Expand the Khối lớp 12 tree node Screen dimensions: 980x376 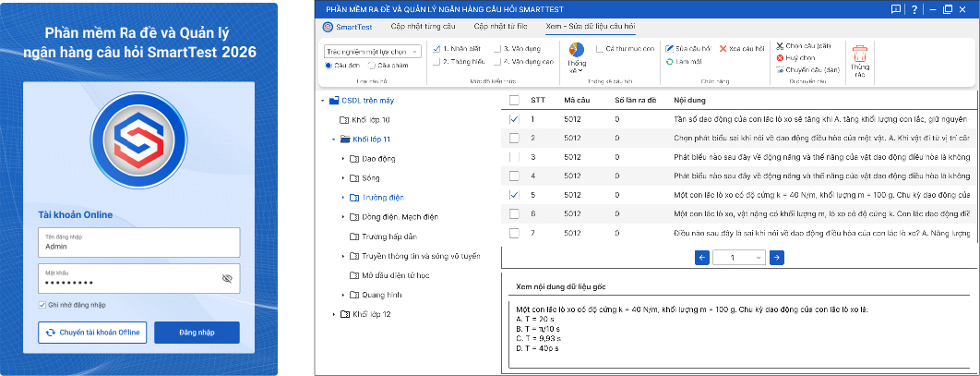334,315
